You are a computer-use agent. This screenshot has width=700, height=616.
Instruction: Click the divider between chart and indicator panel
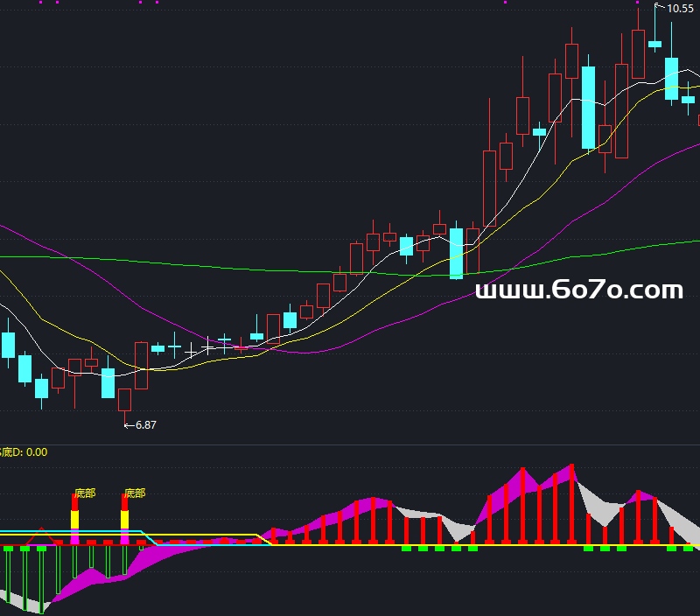pyautogui.click(x=350, y=444)
